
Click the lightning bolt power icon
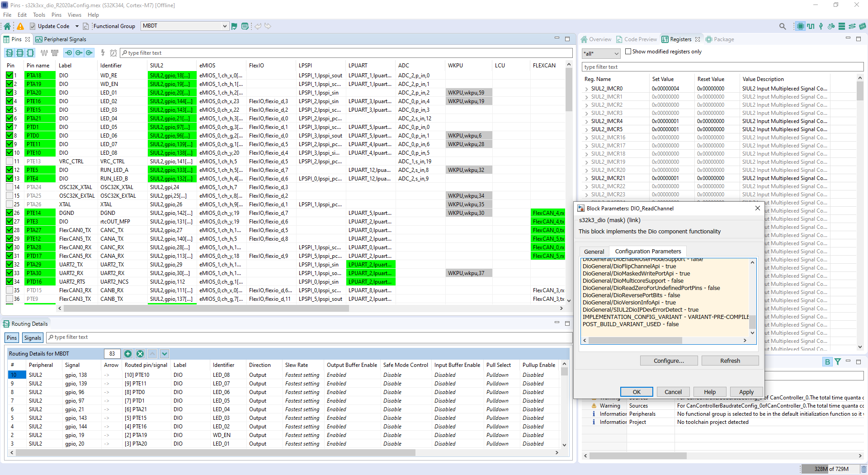(x=103, y=53)
